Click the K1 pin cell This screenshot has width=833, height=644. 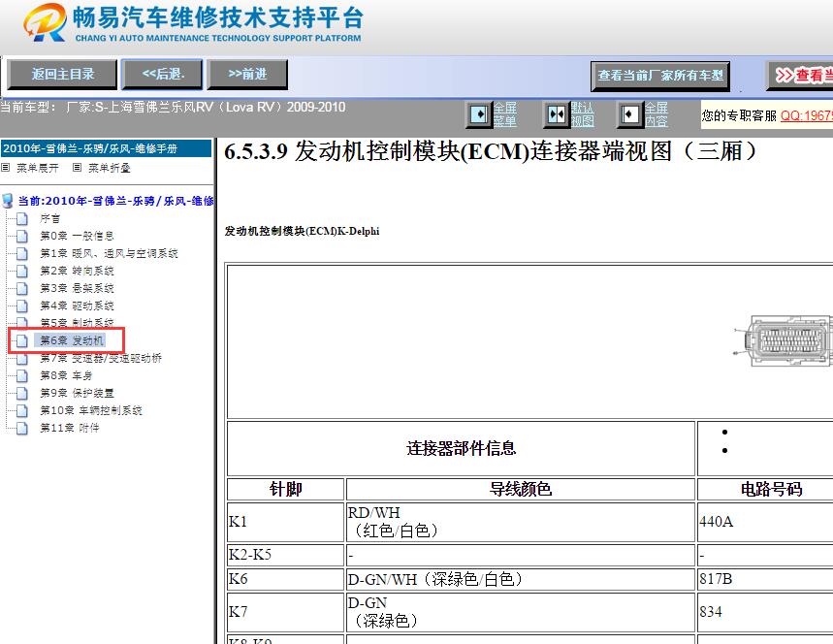pyautogui.click(x=286, y=522)
